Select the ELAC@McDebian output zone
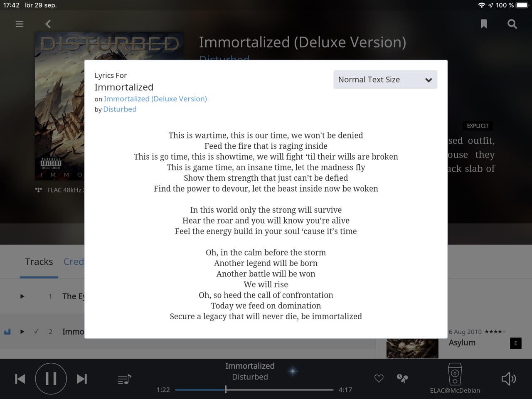 (455, 379)
